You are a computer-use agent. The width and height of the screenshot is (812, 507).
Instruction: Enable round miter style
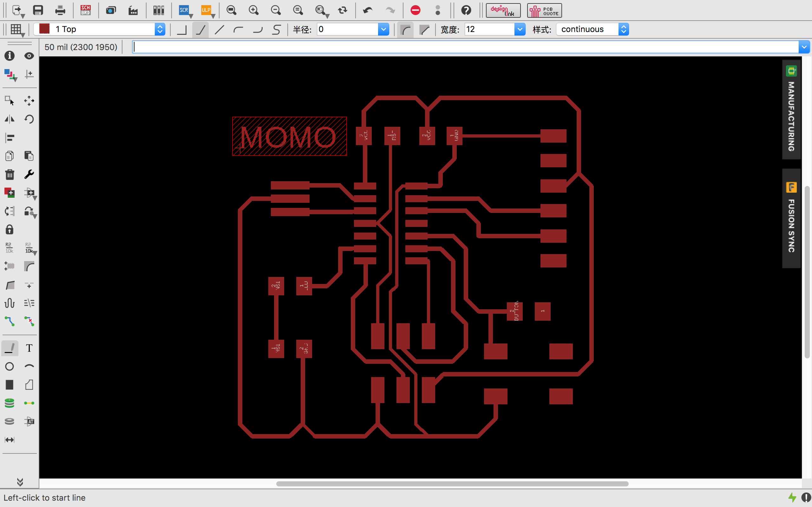[x=405, y=29]
